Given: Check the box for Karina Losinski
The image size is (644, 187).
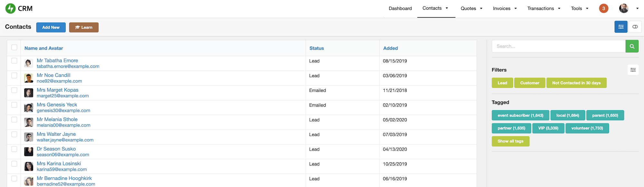Looking at the screenshot, I should tap(14, 164).
